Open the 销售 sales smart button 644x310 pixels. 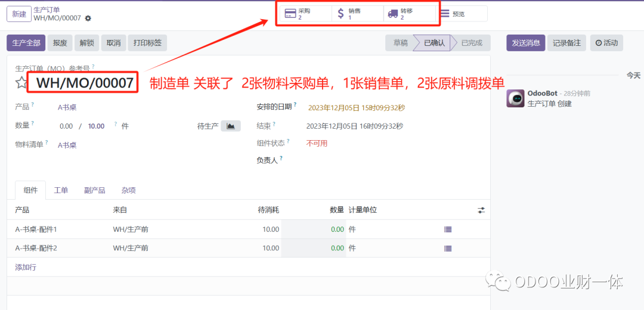pos(357,14)
